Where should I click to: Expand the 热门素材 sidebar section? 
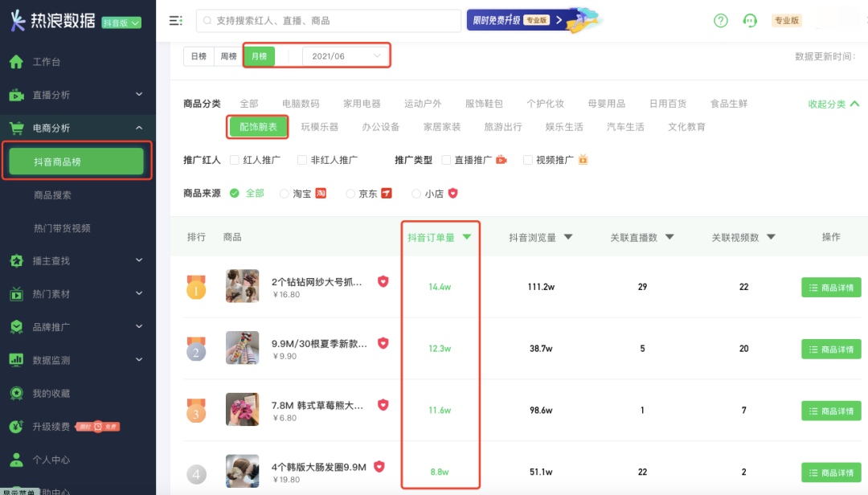139,293
